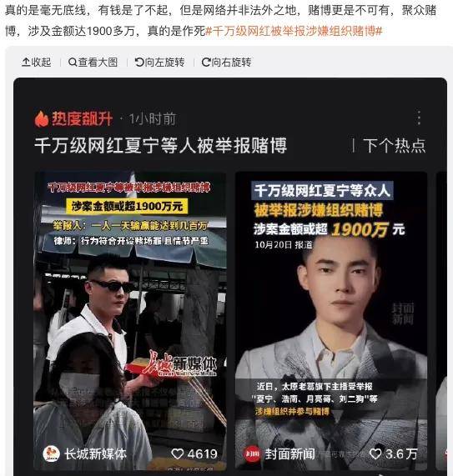The height and width of the screenshot is (476, 453).
Task: Click the counterclockwise rotate arrow icon
Action: (x=139, y=63)
